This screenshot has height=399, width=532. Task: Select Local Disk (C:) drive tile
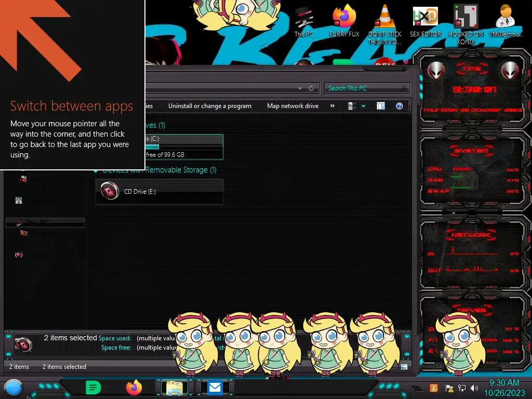[183, 147]
